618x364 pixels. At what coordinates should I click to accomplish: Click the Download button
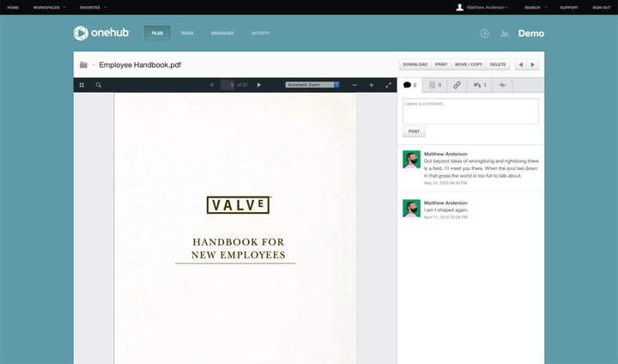click(415, 64)
